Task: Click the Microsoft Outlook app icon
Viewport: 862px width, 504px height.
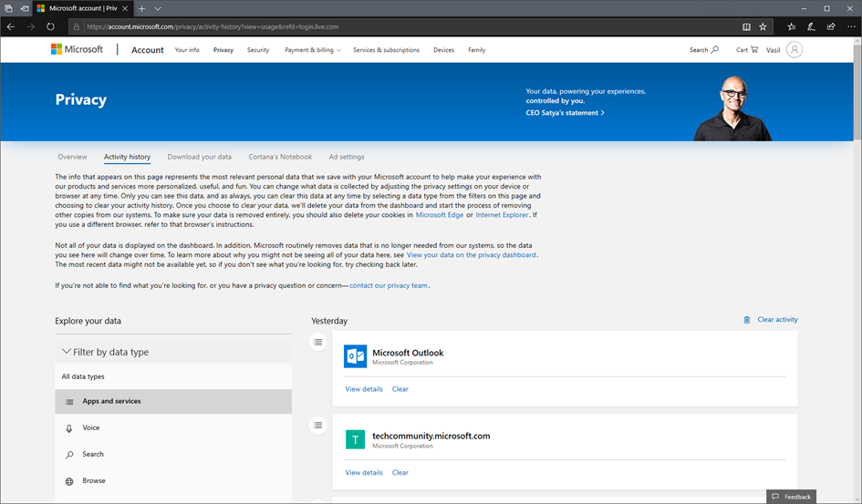Action: tap(355, 356)
